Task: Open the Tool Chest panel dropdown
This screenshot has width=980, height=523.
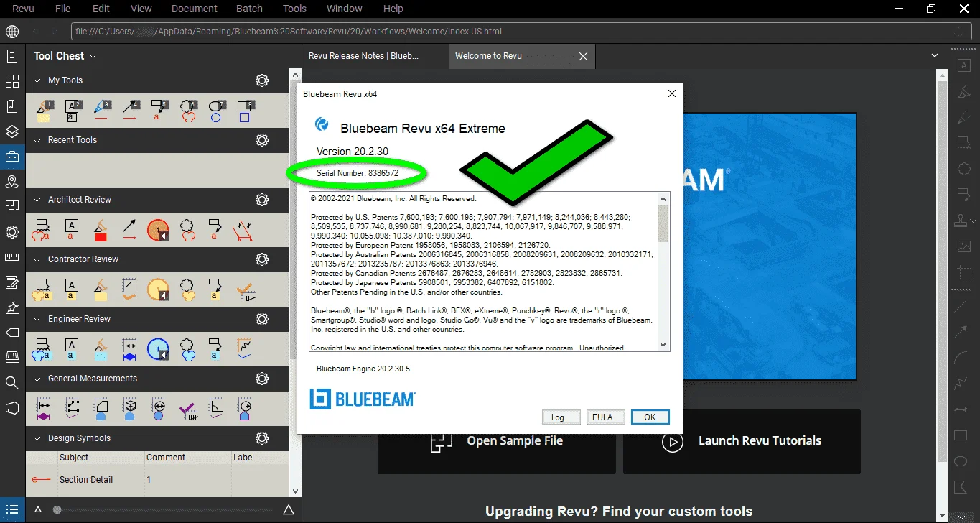Action: click(x=93, y=56)
